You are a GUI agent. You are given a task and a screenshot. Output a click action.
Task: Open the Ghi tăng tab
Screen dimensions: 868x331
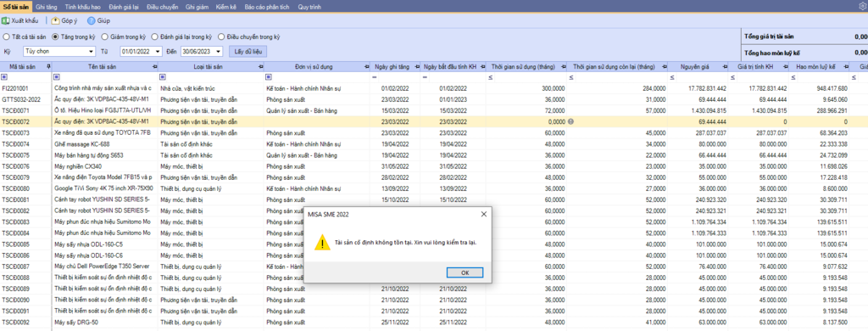coord(46,7)
